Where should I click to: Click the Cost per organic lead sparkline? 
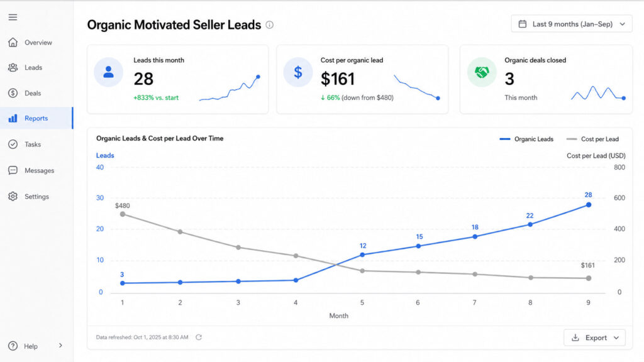(417, 87)
